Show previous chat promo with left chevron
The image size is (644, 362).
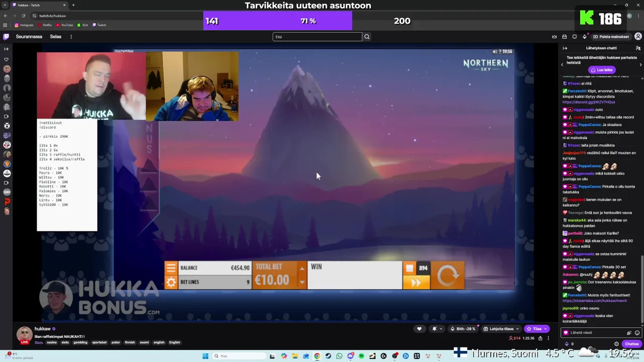[562, 65]
